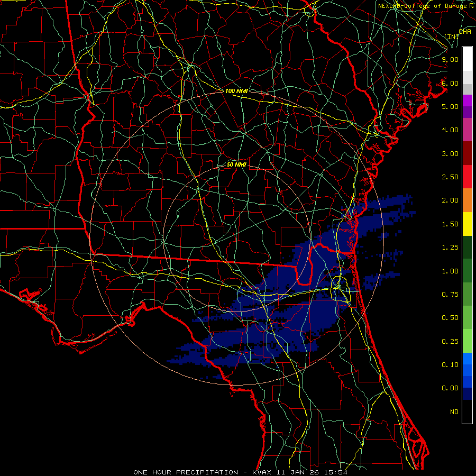Click the 5.00 legend value
Viewport: 476px width, 476px height.
tap(450, 106)
